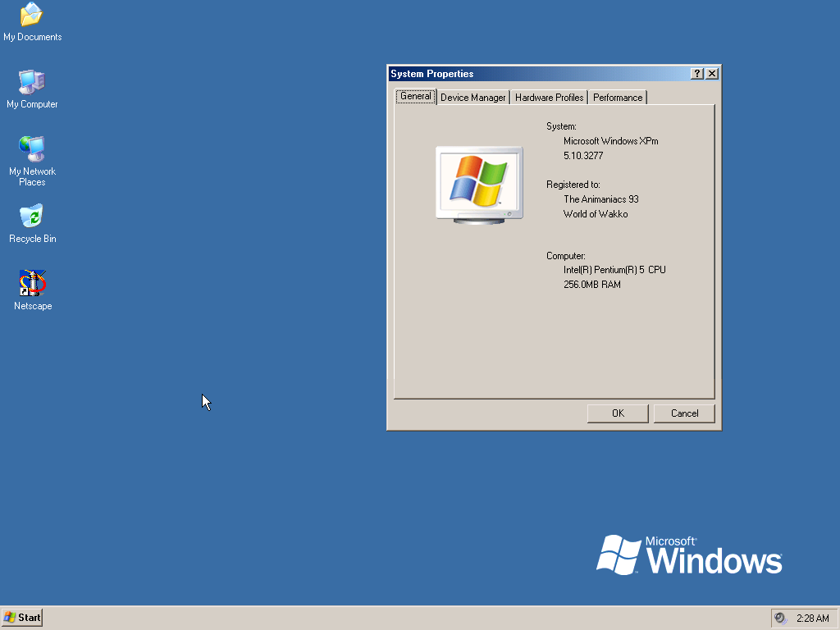Open the Performance tab

tap(618, 98)
